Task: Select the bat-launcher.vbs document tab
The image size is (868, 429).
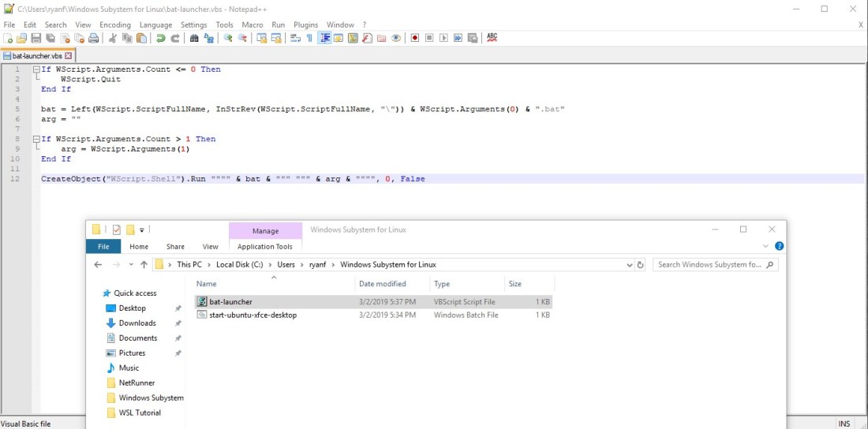Action: (x=37, y=56)
